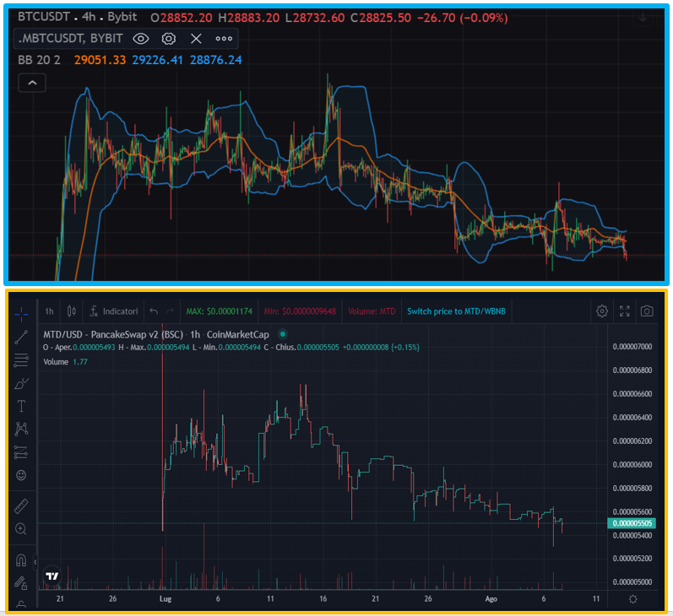The image size is (673, 616).
Task: Click the 16 date on time axis
Action: [323, 599]
